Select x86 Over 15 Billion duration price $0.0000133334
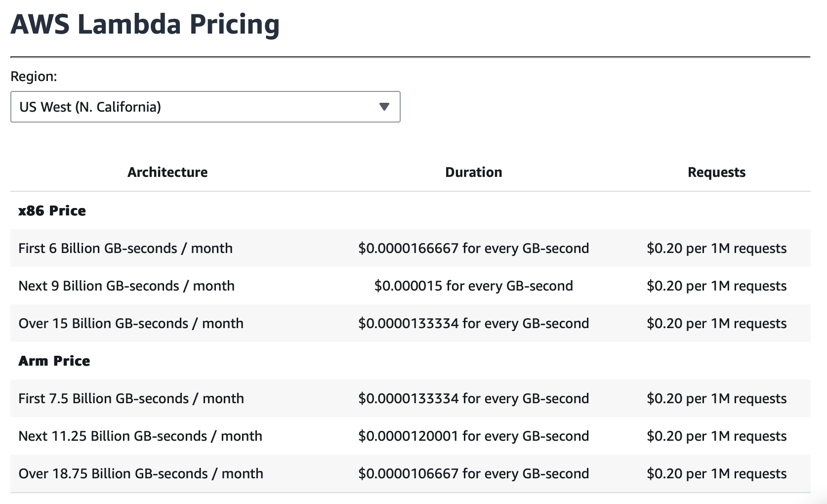 click(473, 323)
